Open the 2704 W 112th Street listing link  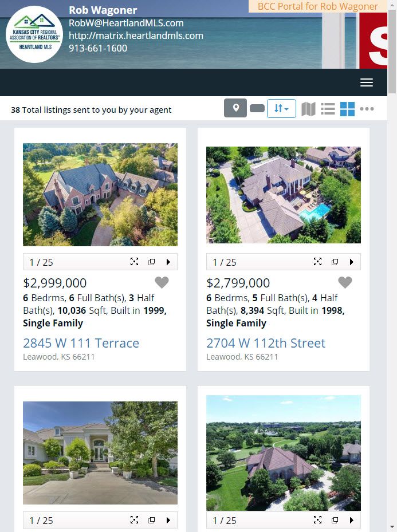tap(266, 343)
